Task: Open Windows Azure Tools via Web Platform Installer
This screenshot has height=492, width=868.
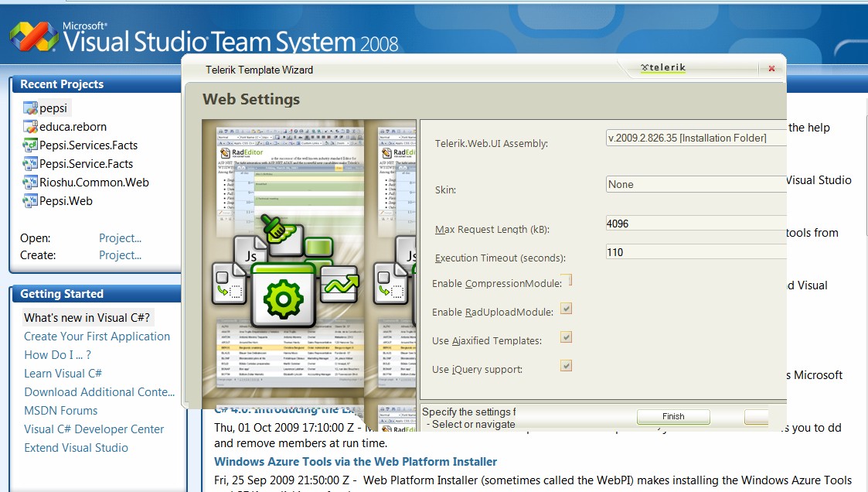Action: (x=356, y=462)
